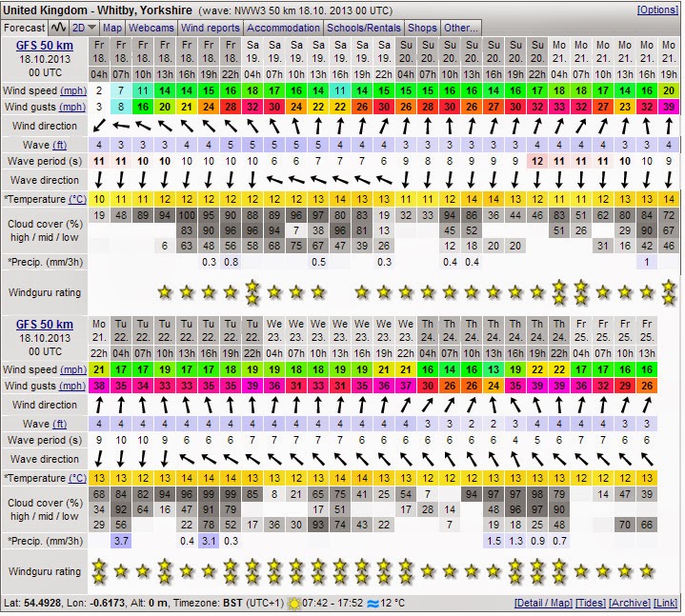Open the Wind reports tab
Screen dimensions: 685x616
coord(211,28)
